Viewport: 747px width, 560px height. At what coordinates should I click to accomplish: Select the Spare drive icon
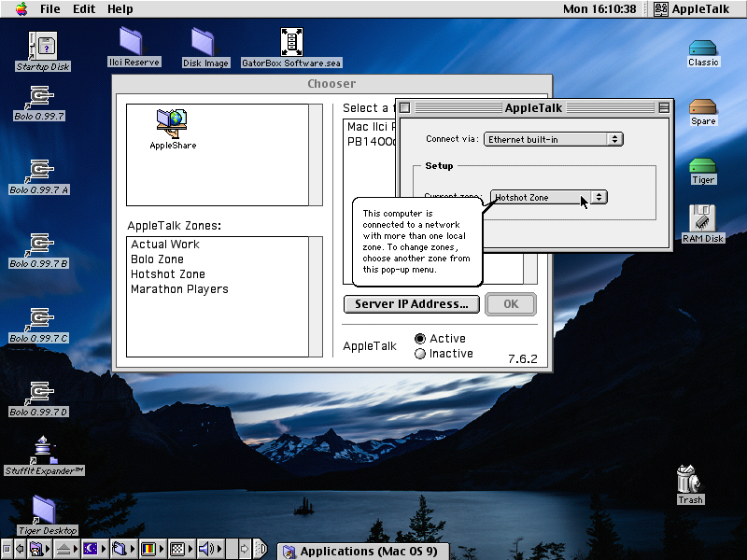pyautogui.click(x=703, y=106)
